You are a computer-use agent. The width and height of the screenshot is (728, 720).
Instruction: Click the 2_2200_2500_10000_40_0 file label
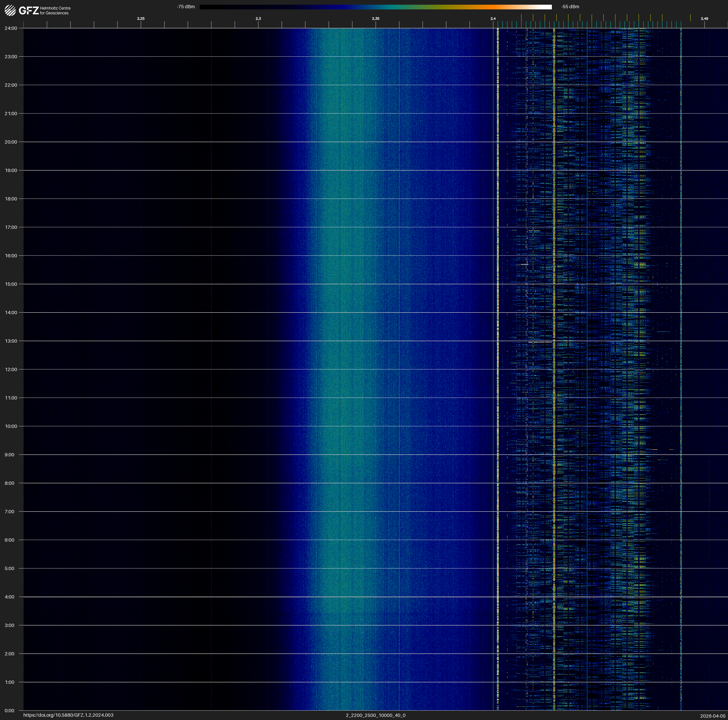[x=376, y=715]
